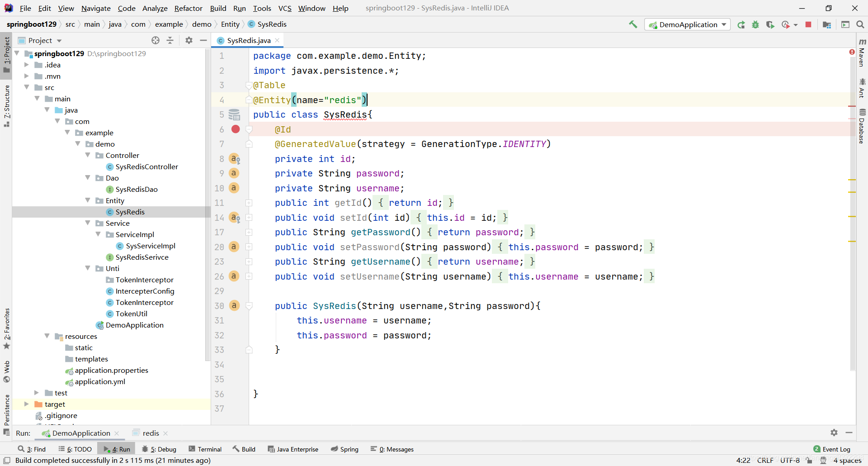Open the Refactor menu
868x466 pixels.
pos(189,8)
